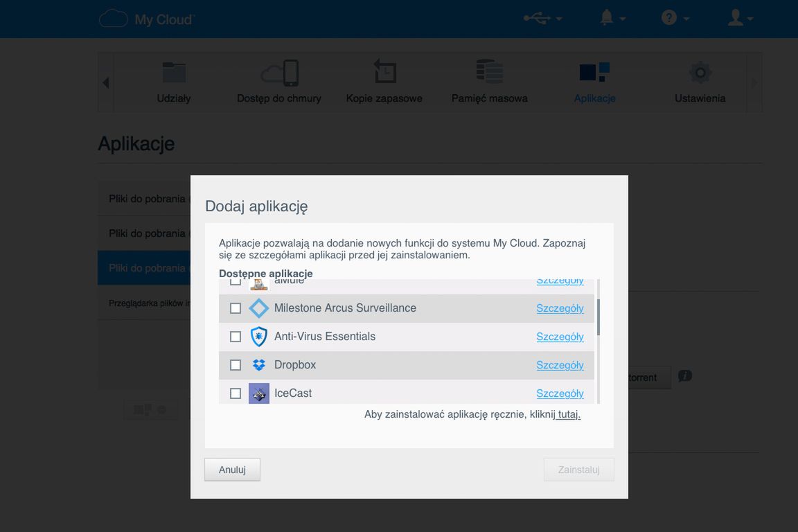798x532 pixels.
Task: Open Szczegóły link for Dropbox
Action: tap(560, 365)
